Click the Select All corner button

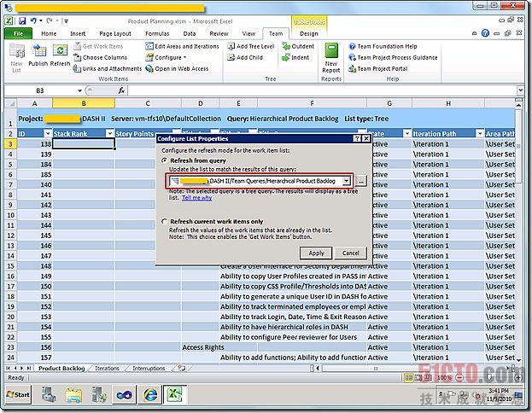point(11,103)
